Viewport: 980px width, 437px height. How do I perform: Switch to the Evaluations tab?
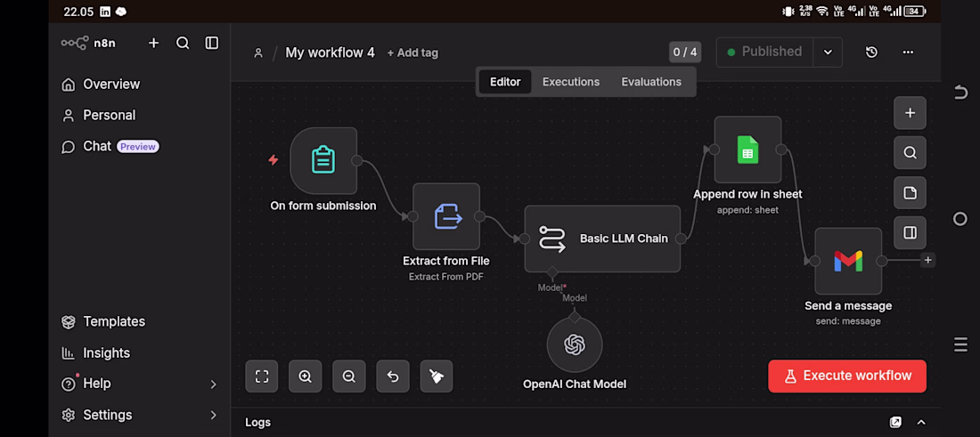(651, 82)
